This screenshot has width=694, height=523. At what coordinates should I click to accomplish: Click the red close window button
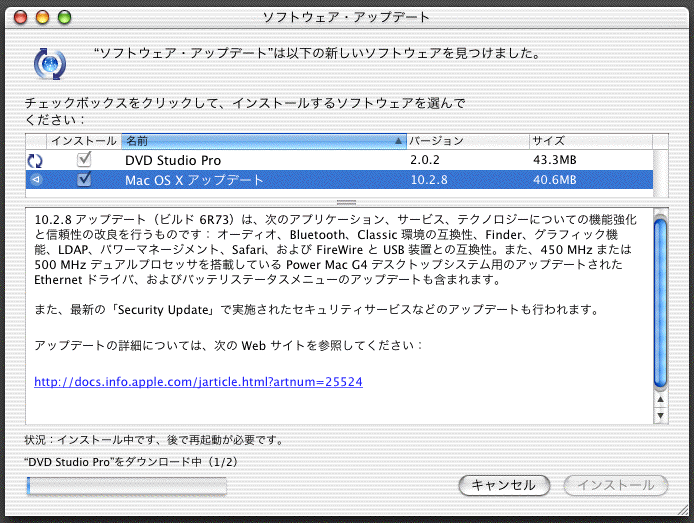pos(20,17)
